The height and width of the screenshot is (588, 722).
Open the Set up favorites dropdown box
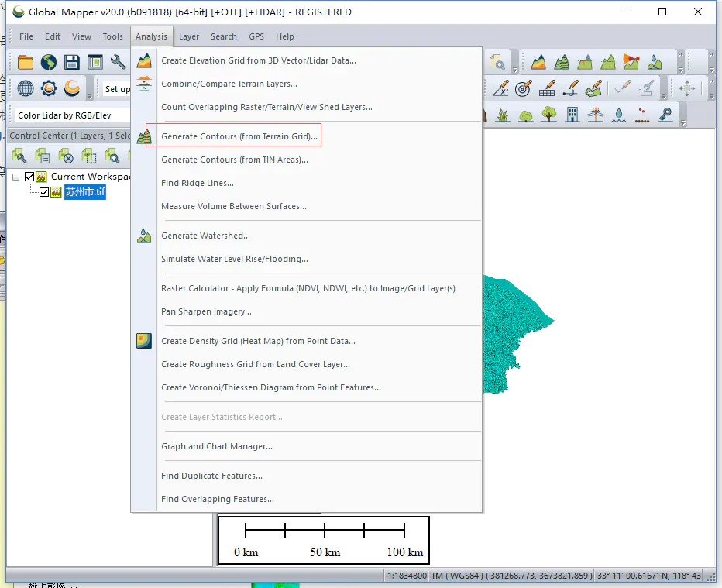117,89
